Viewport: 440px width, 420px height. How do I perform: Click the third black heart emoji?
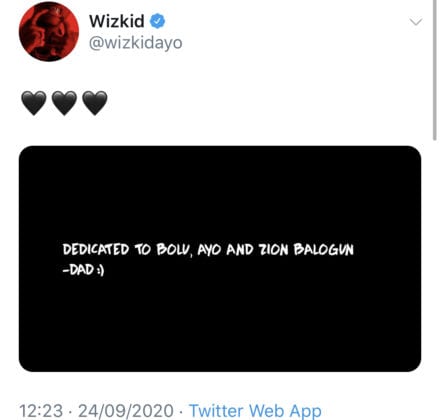pyautogui.click(x=95, y=103)
